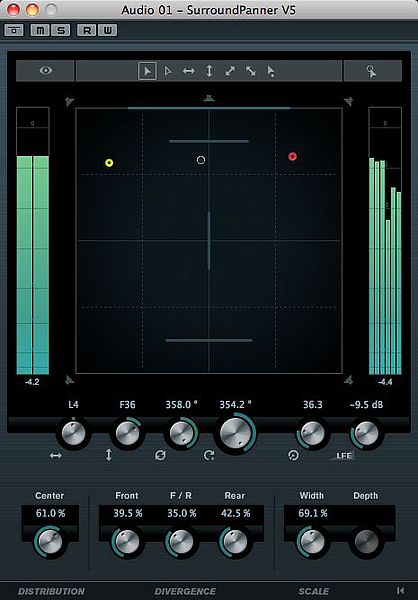Click the 39.5 % Front value field
418x600 pixels.
click(x=127, y=514)
